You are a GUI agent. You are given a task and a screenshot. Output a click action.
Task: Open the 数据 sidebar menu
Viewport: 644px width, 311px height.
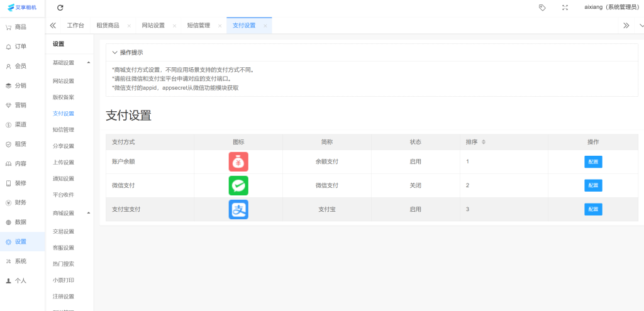[22, 222]
